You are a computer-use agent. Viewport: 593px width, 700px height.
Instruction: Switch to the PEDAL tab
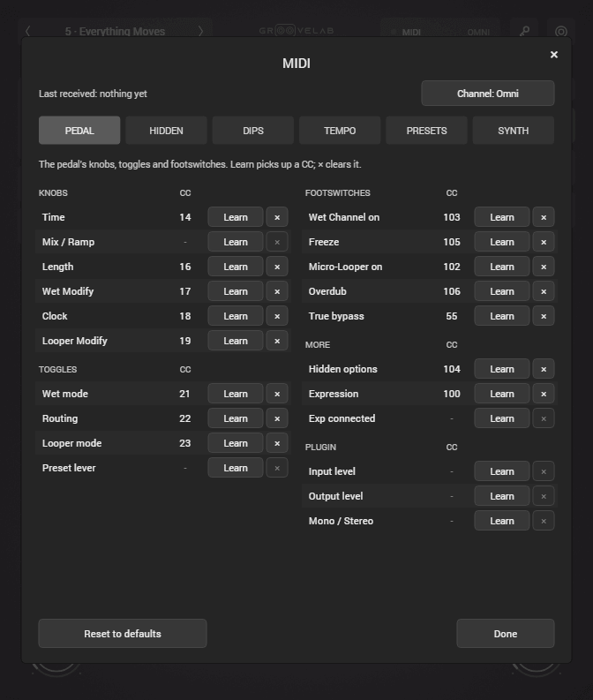point(79,131)
